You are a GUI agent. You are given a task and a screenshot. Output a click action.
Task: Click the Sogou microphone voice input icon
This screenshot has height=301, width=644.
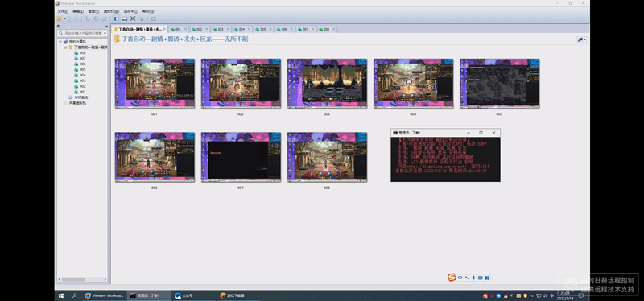point(473,278)
